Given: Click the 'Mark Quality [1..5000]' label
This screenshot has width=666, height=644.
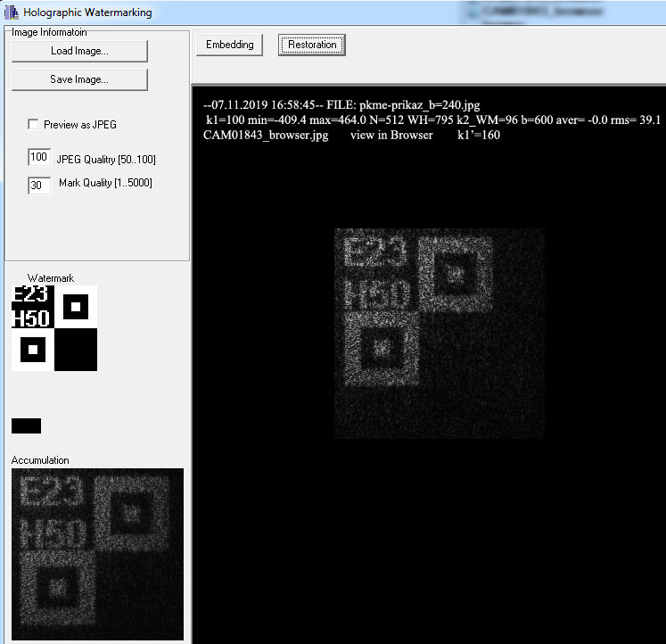Looking at the screenshot, I should pyautogui.click(x=105, y=183).
